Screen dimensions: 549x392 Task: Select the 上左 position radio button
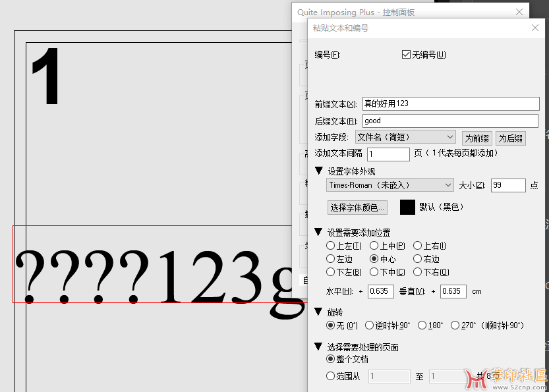[331, 246]
